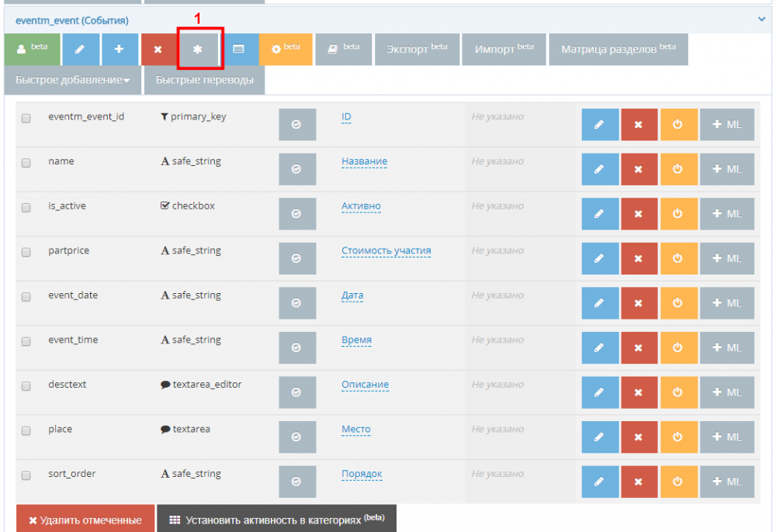Image resolution: width=776 pixels, height=532 pixels.
Task: Click the green user beta icon button
Action: [x=32, y=49]
